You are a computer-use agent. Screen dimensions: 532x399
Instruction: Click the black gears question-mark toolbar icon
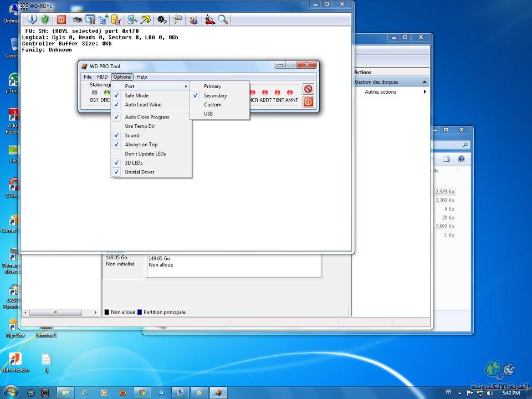(x=162, y=20)
